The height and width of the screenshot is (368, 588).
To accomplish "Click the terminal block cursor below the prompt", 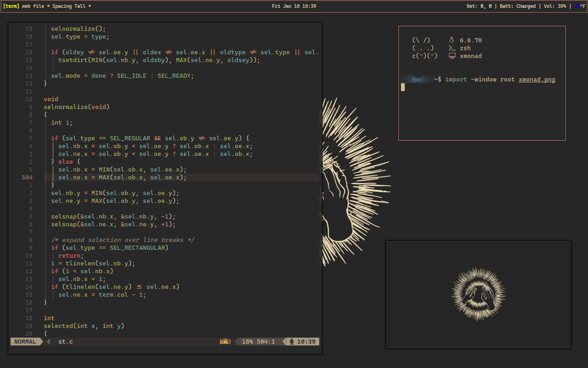I will click(x=403, y=87).
